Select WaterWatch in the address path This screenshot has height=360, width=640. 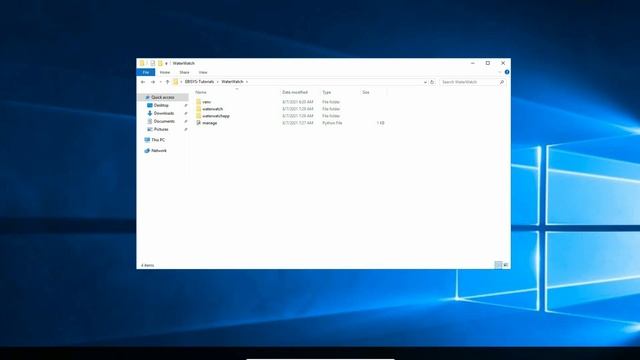click(x=232, y=82)
